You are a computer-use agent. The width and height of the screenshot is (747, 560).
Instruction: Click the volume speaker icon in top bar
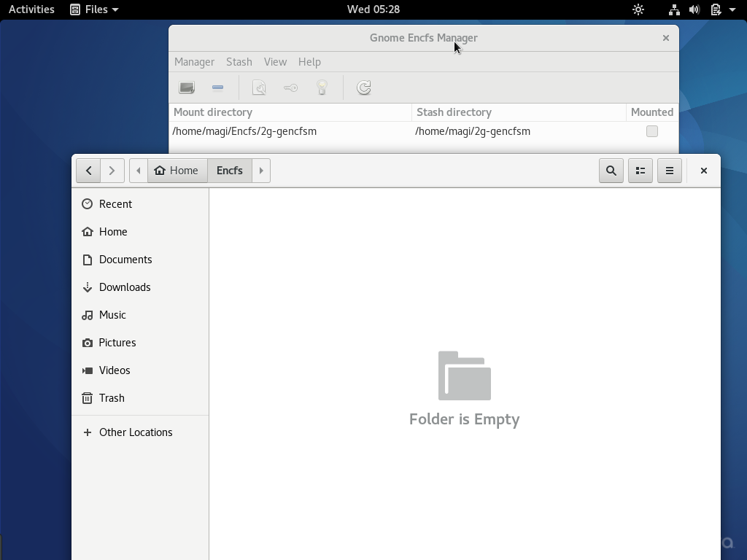coord(694,9)
